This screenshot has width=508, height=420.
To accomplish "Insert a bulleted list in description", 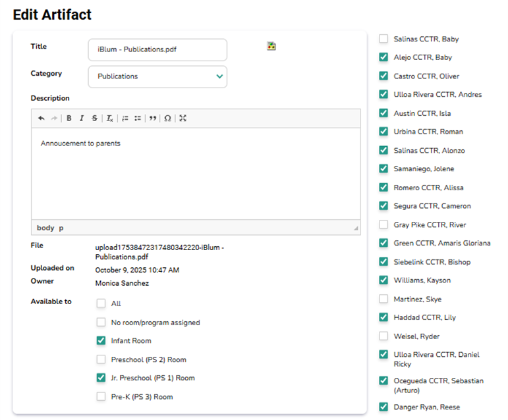I will coord(138,118).
